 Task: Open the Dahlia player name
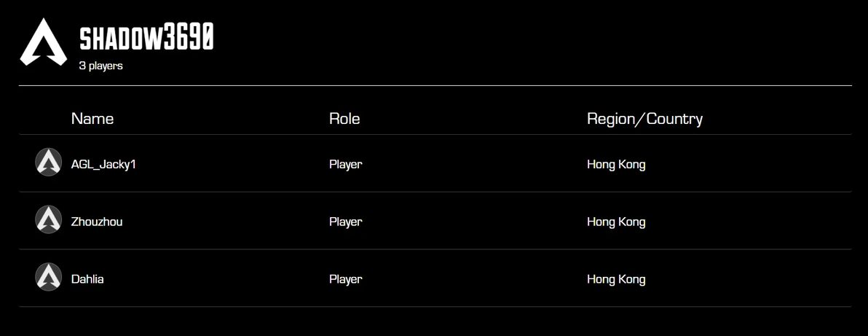(87, 279)
